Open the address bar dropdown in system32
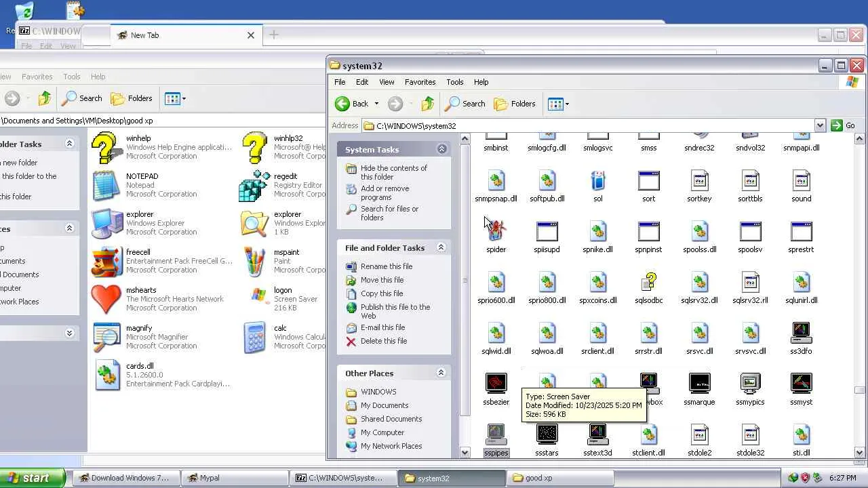This screenshot has width=868, height=488. (x=819, y=125)
